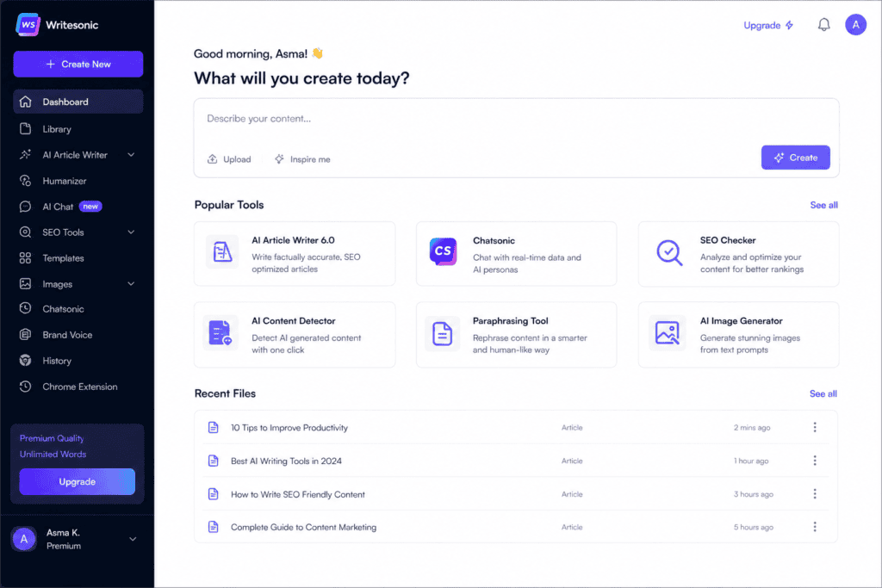Click the Chatsonic CS card icon
882x588 pixels.
[x=444, y=251]
